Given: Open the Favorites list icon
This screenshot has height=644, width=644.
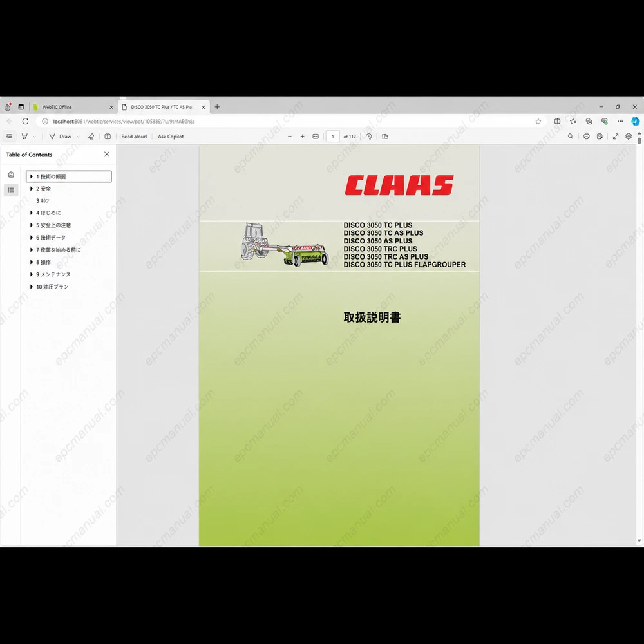Looking at the screenshot, I should click(x=573, y=122).
